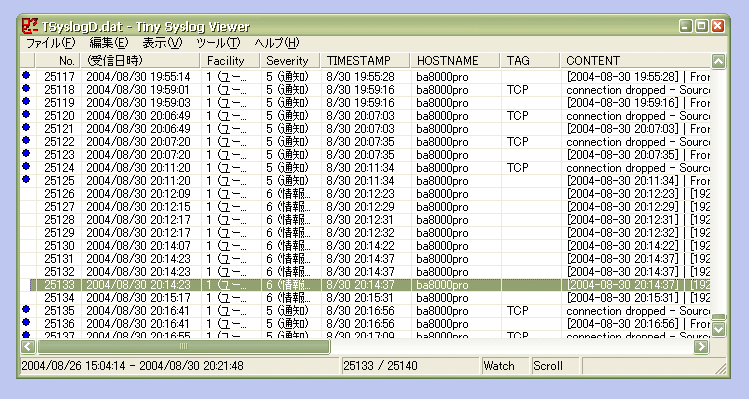749x399 pixels.
Task: Click the window resize grip
Action: click(x=720, y=369)
